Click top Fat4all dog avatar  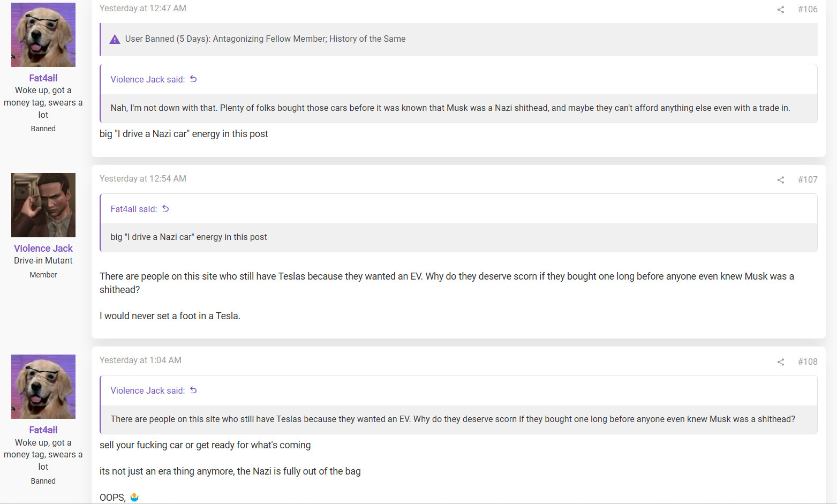click(43, 35)
